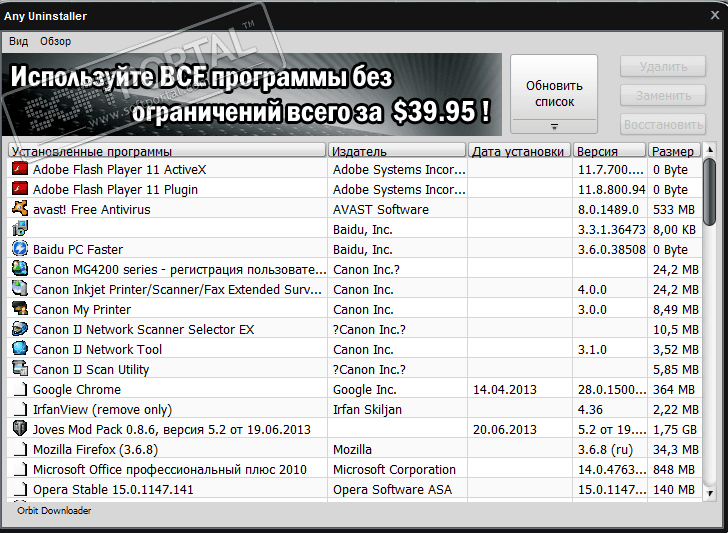Select the Canon IJ Scan Utility icon

pyautogui.click(x=20, y=369)
